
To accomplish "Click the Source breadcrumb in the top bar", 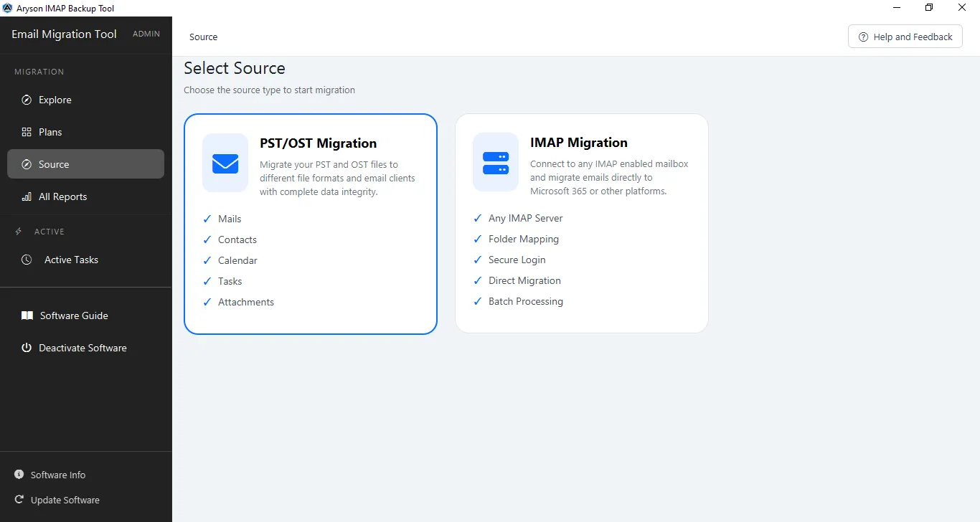I will click(x=203, y=37).
